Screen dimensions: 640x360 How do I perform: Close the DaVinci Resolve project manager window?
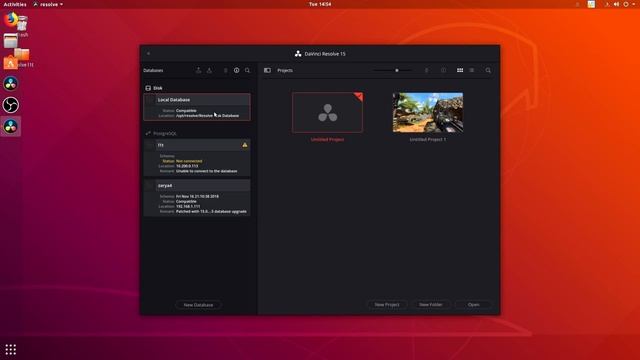149,53
